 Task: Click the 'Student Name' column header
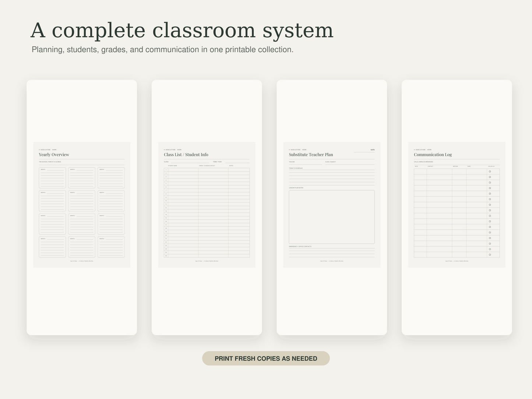[x=172, y=166]
